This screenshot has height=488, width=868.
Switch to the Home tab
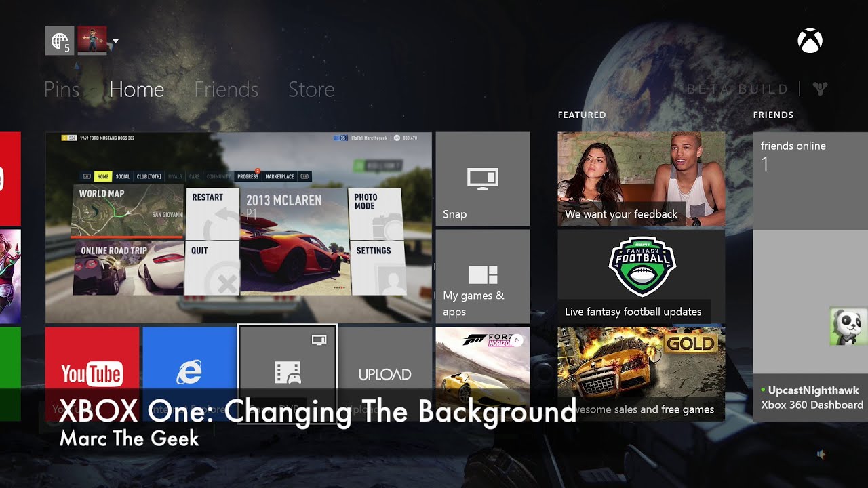[136, 89]
